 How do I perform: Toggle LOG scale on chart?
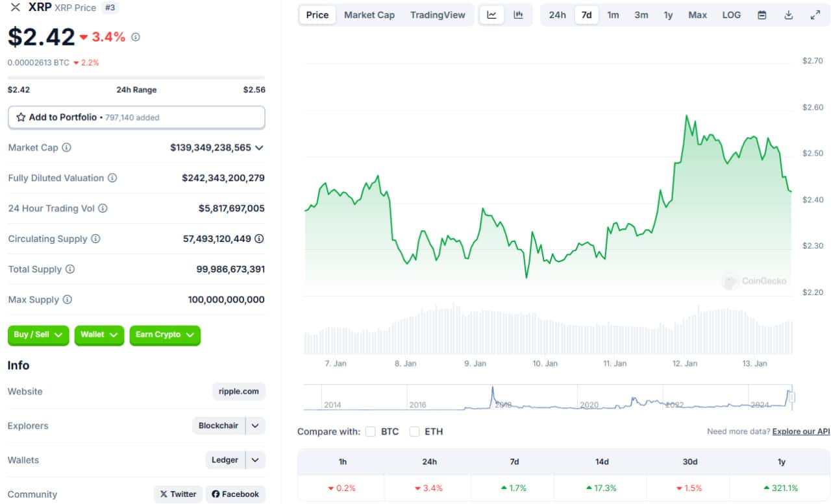pyautogui.click(x=732, y=15)
